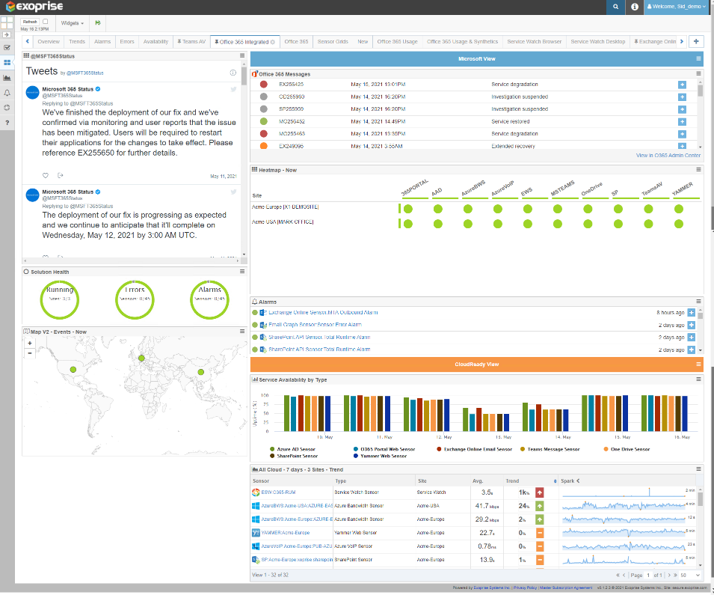Click the Europe map marker
This screenshot has height=595, width=714.
(x=141, y=359)
